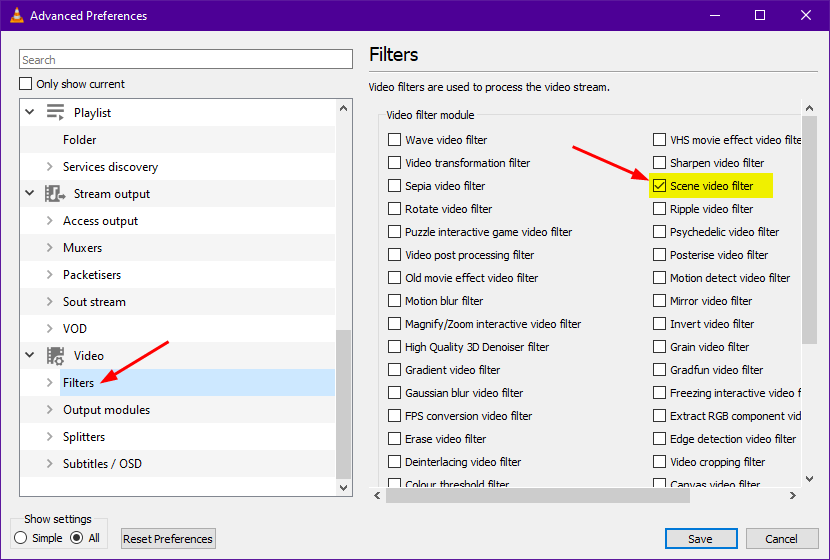Expand the Output modules node arrow

[50, 410]
